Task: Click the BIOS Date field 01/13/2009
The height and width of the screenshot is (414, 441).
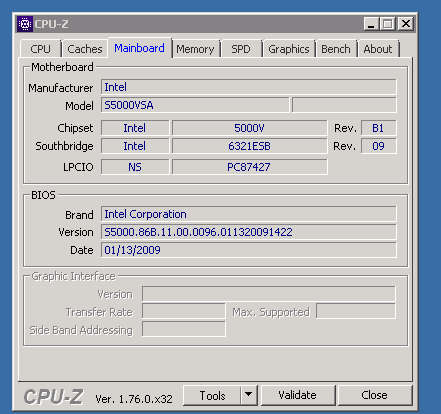Action: (x=249, y=250)
